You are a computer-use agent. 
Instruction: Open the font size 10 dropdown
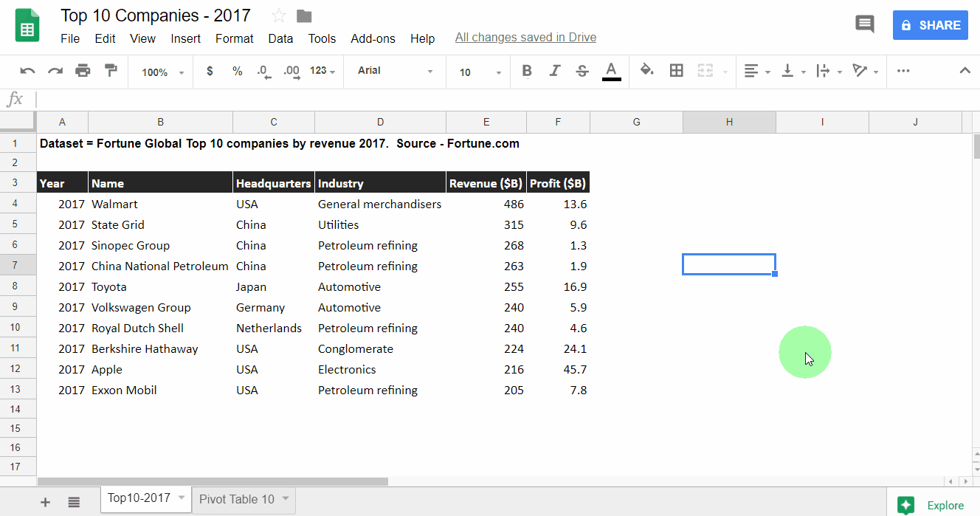click(x=480, y=72)
